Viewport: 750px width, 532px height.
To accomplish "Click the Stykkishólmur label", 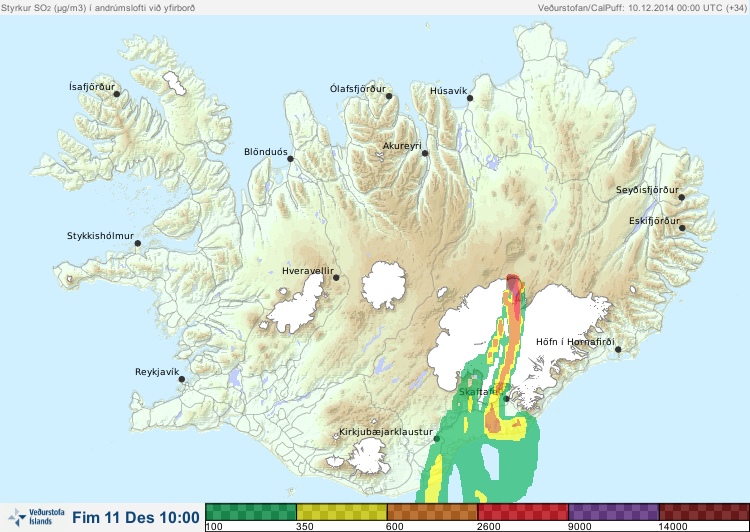I will (x=100, y=236).
